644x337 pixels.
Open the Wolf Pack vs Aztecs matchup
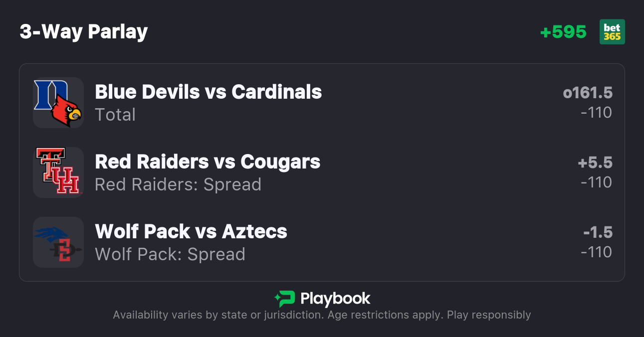click(x=191, y=232)
